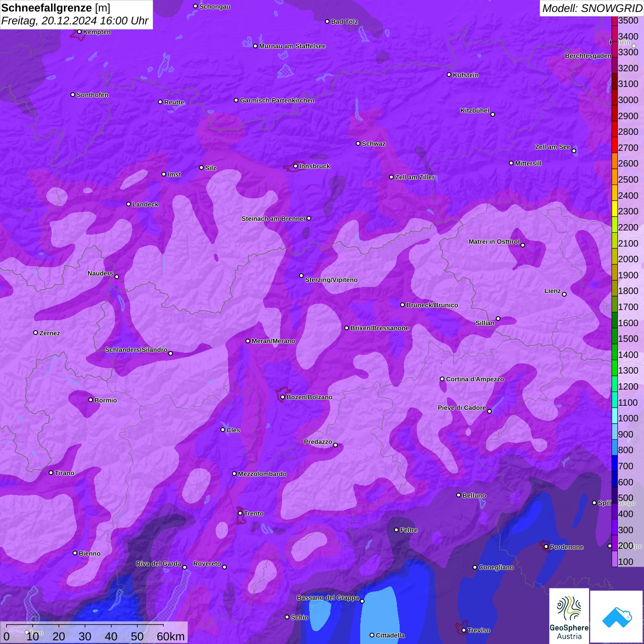Click the '60km' scale label

click(x=171, y=636)
